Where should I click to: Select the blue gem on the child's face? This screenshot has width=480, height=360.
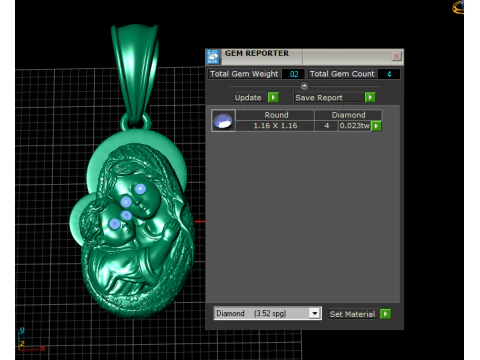click(x=115, y=224)
